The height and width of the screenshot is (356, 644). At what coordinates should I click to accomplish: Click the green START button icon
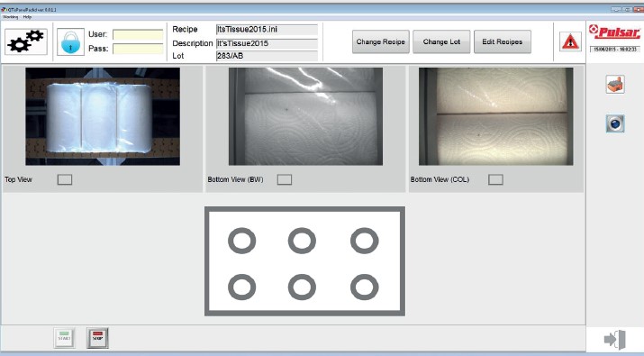coord(65,338)
